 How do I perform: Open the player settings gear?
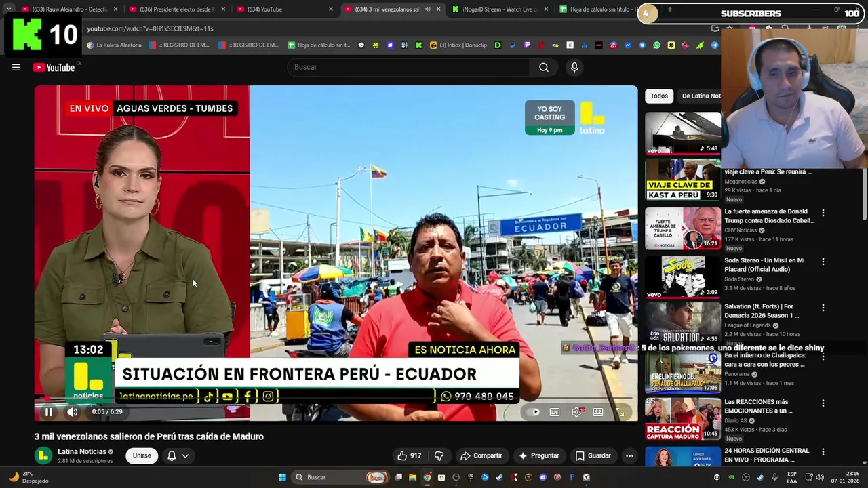pyautogui.click(x=576, y=411)
